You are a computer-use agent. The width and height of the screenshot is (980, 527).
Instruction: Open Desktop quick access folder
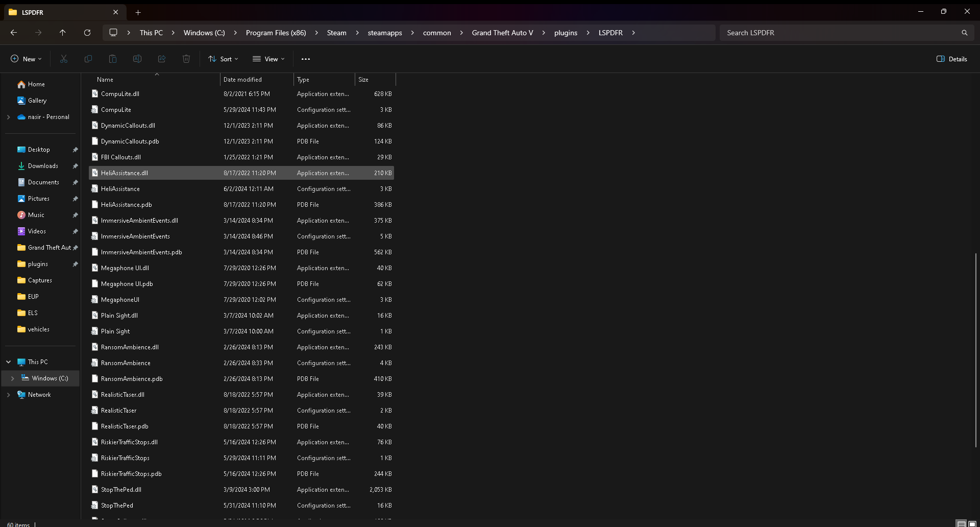click(39, 150)
